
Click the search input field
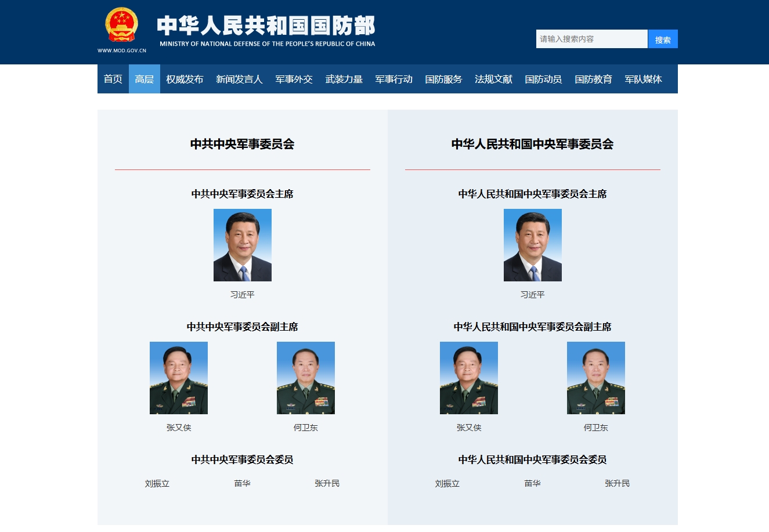591,39
